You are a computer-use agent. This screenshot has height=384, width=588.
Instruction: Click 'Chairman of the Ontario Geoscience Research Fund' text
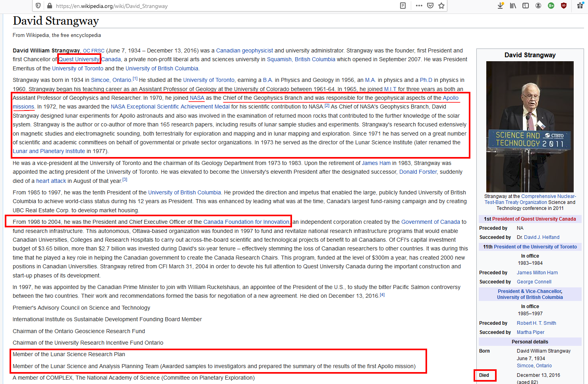pos(79,331)
